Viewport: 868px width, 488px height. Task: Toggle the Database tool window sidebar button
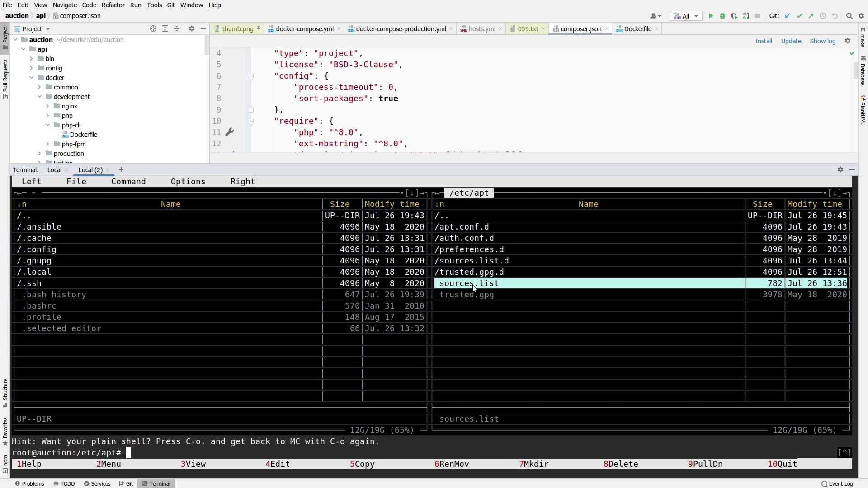[863, 71]
